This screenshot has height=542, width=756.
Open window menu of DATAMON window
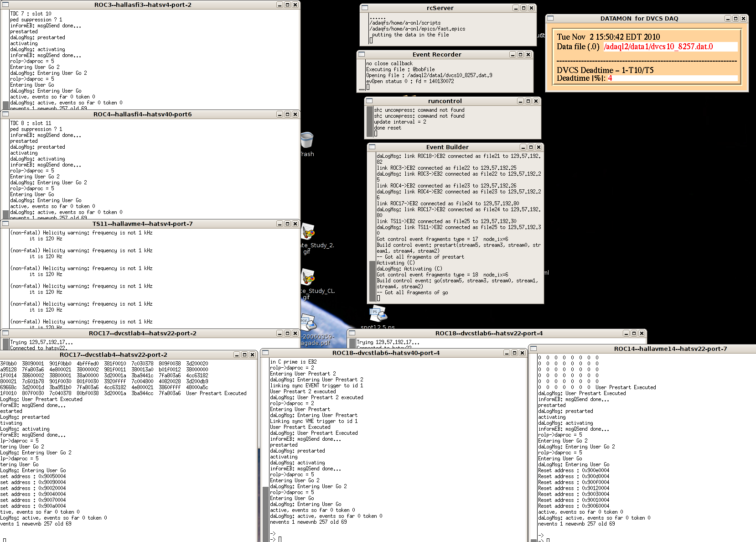(550, 18)
